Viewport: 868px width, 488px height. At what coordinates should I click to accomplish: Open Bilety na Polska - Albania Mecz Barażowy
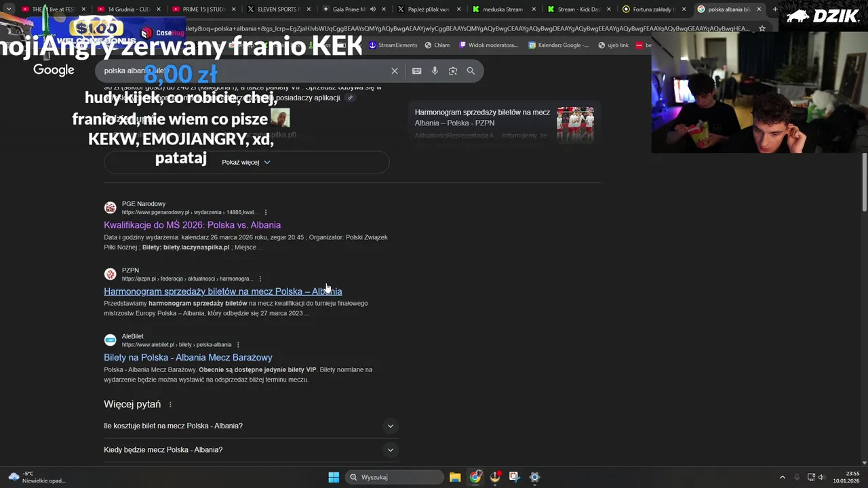pyautogui.click(x=188, y=357)
